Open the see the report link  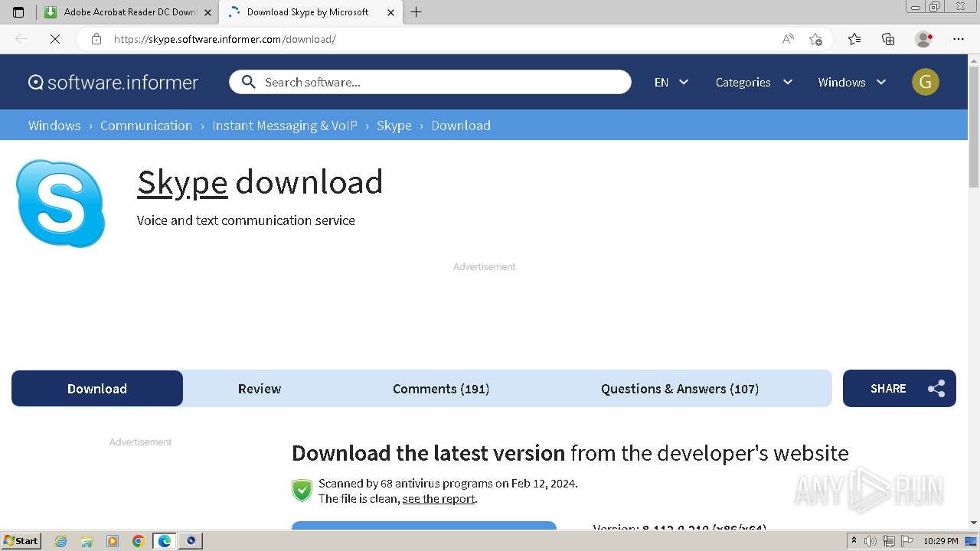(x=439, y=499)
